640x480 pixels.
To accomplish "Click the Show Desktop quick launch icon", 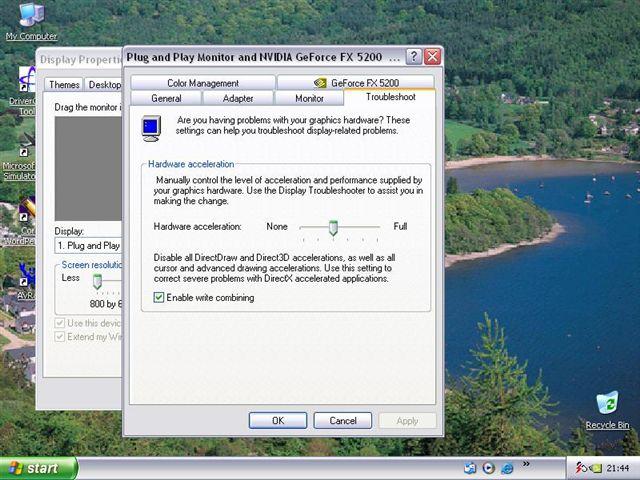I will click(x=470, y=468).
